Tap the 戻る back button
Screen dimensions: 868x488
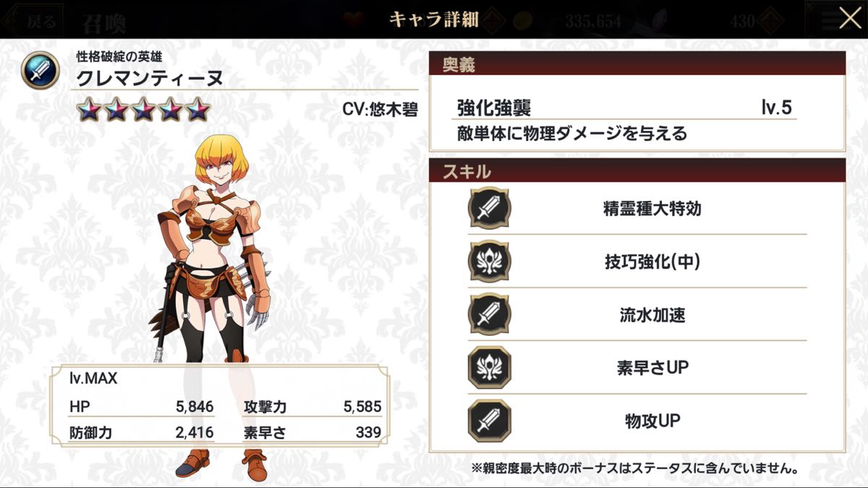tap(33, 20)
